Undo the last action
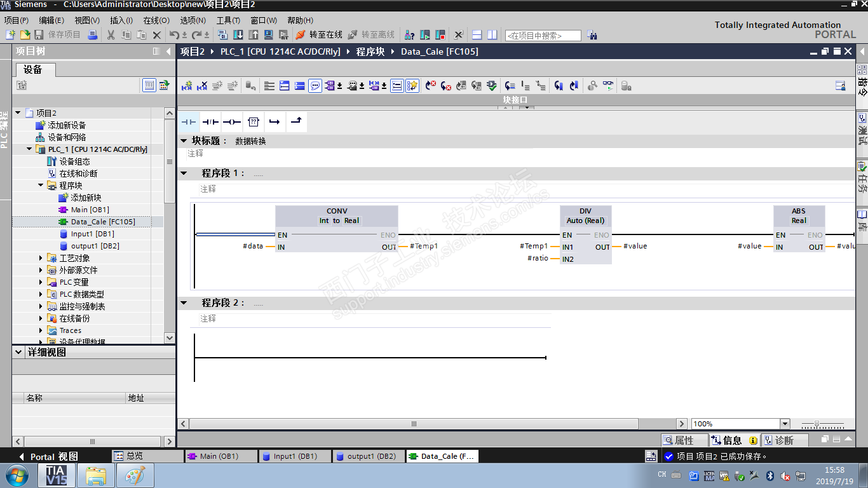This screenshot has height=488, width=868. 175,34
